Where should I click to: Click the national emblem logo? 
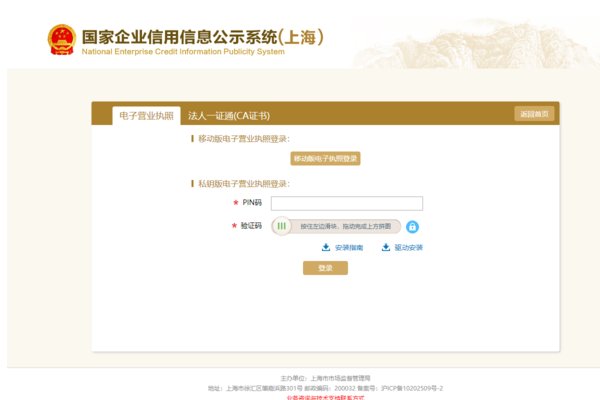61,39
